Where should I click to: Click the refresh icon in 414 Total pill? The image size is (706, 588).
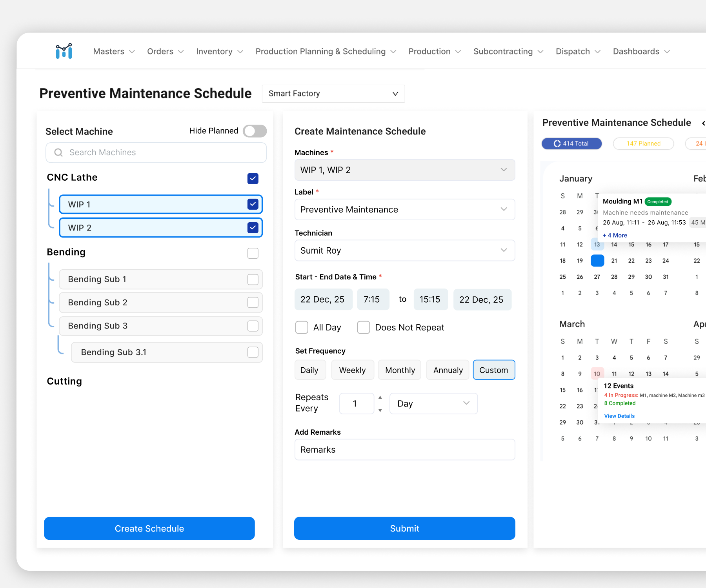[557, 143]
